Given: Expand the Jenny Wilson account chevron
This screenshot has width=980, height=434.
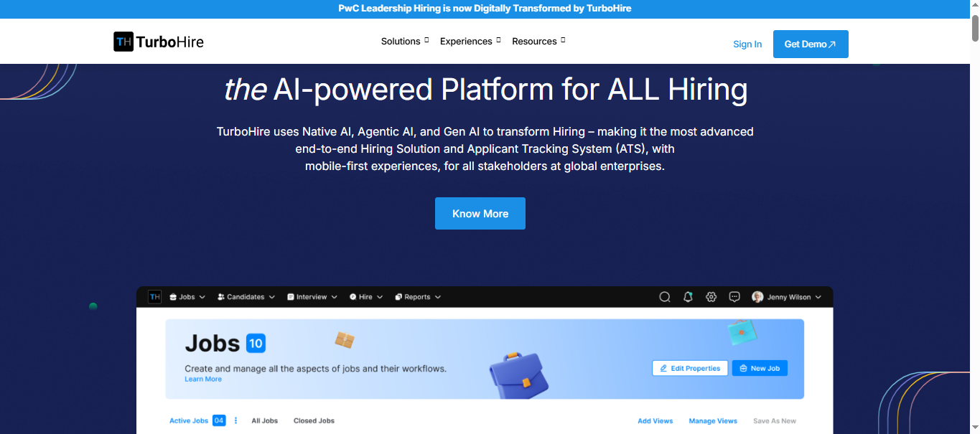Looking at the screenshot, I should pos(818,297).
